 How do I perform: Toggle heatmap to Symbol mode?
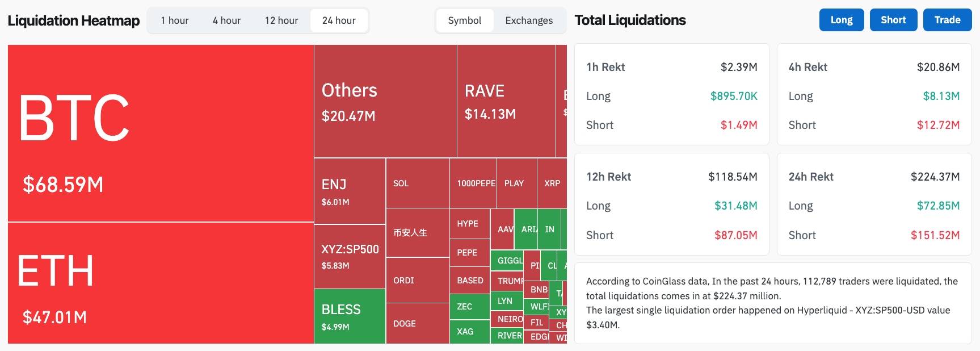[465, 20]
